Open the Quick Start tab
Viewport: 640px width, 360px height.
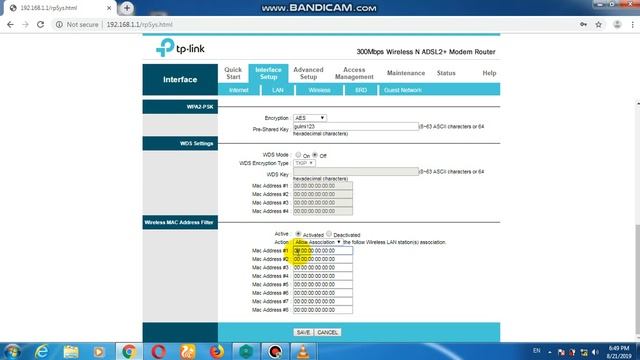coord(233,73)
